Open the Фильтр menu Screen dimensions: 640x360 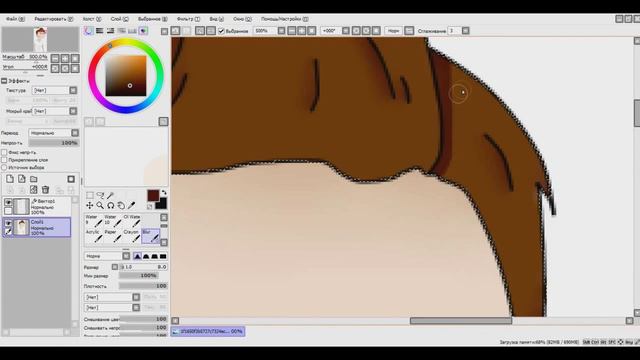tap(188, 19)
